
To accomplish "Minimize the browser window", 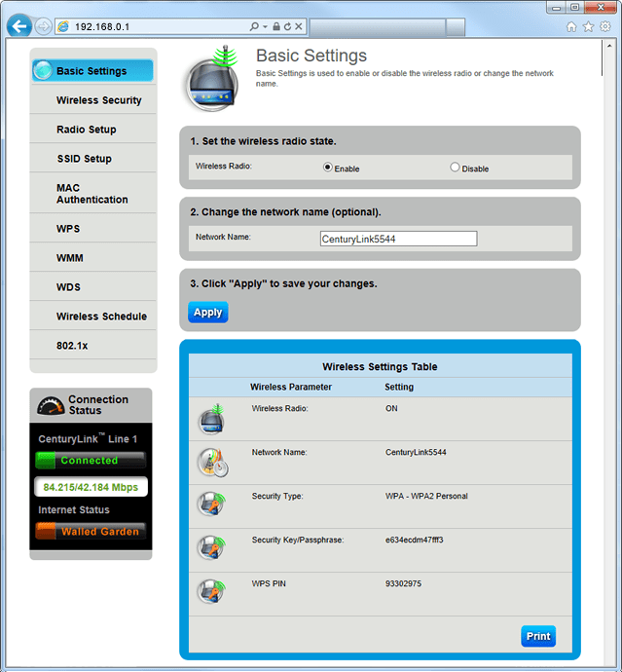I will tap(556, 8).
